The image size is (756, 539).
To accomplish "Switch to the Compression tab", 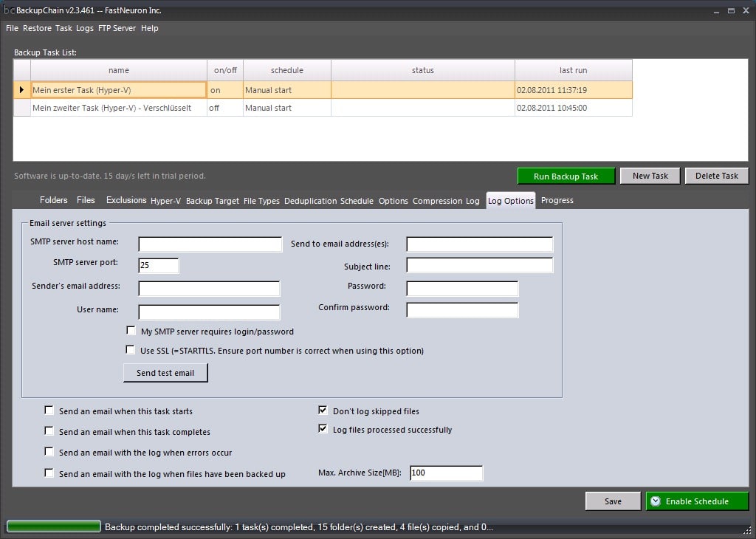I will [x=437, y=201].
